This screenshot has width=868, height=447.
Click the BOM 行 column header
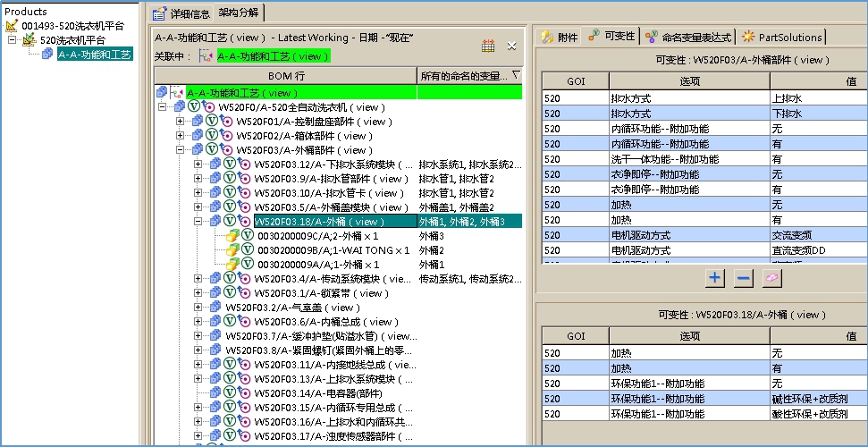point(286,75)
